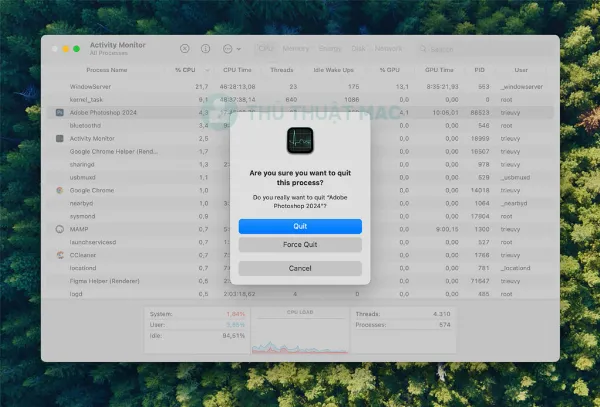Sort by Threads column header
The image size is (600, 407).
coord(282,70)
